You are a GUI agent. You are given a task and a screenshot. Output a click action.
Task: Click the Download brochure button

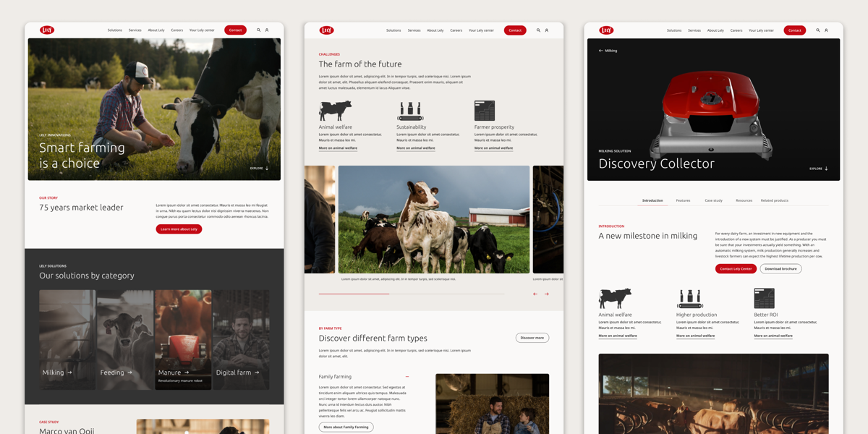click(x=780, y=268)
